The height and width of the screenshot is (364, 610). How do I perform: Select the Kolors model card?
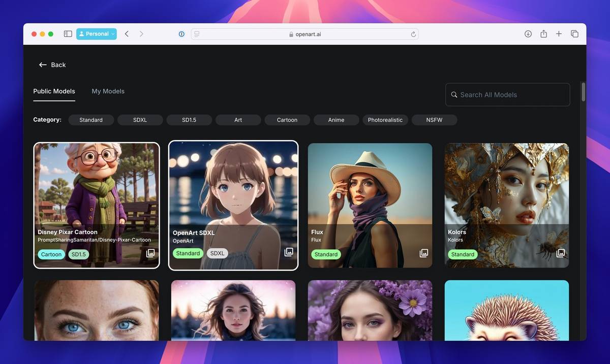[x=507, y=205]
